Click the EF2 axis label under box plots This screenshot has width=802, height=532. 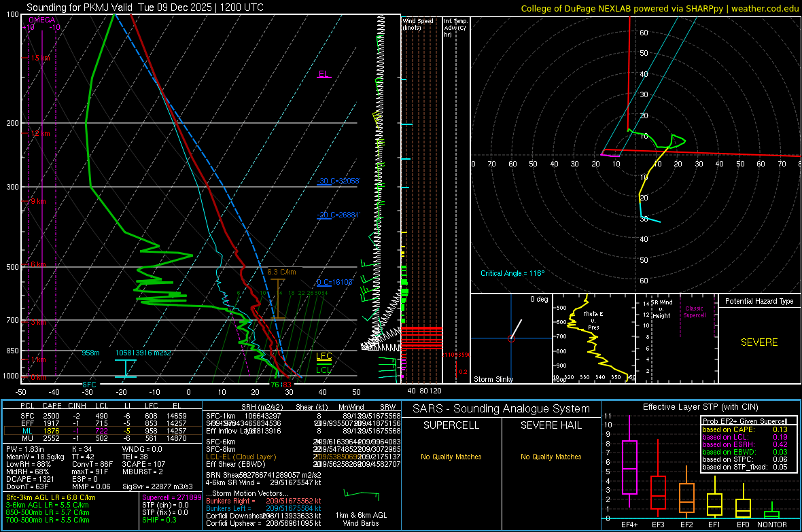click(x=686, y=525)
